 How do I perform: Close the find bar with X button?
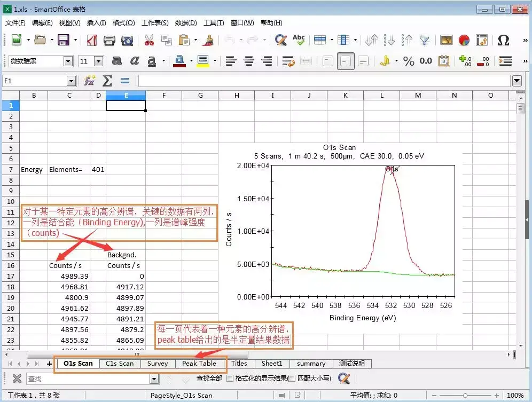click(x=17, y=379)
